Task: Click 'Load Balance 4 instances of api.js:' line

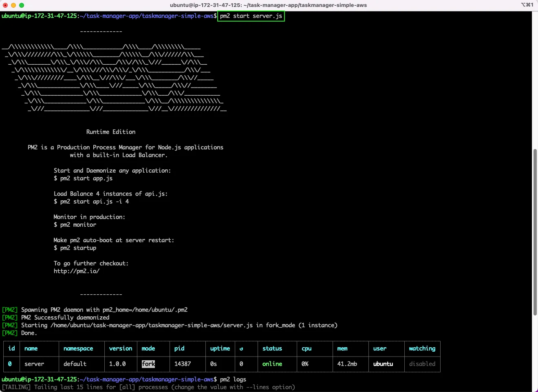Action: 111,194
